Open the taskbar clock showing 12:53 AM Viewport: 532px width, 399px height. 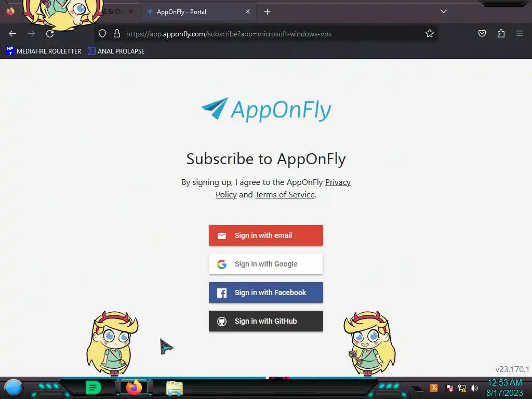point(504,388)
